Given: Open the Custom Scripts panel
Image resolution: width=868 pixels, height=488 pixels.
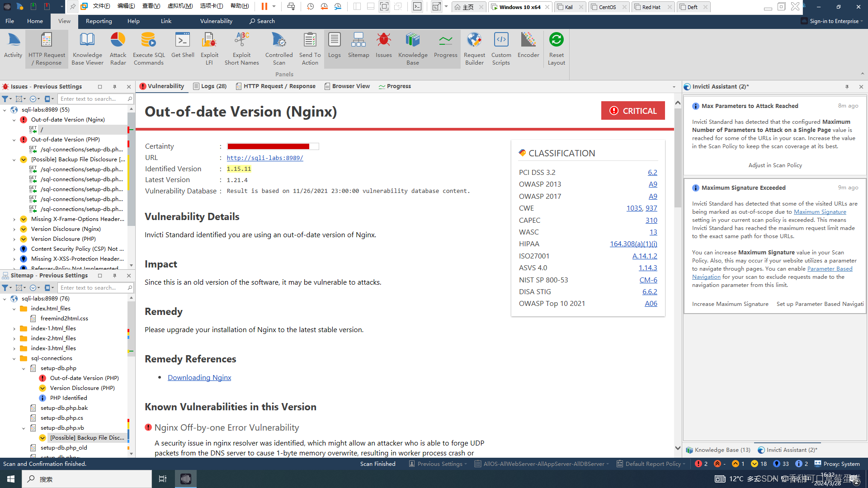Looking at the screenshot, I should tap(501, 48).
